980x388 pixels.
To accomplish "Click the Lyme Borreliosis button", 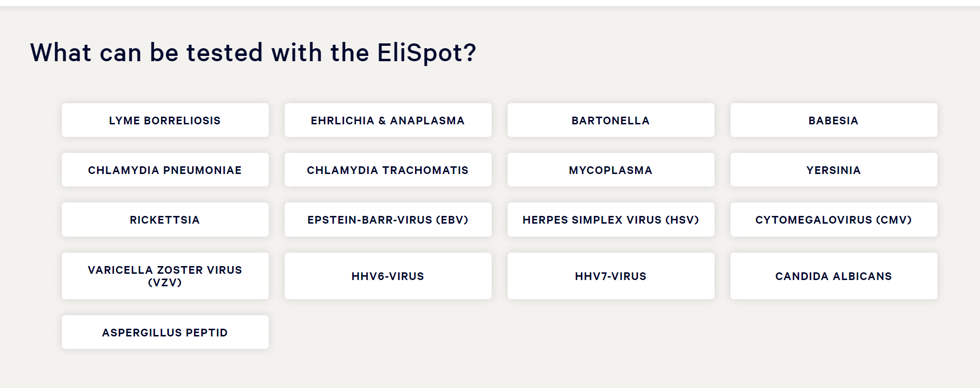I will (x=165, y=120).
